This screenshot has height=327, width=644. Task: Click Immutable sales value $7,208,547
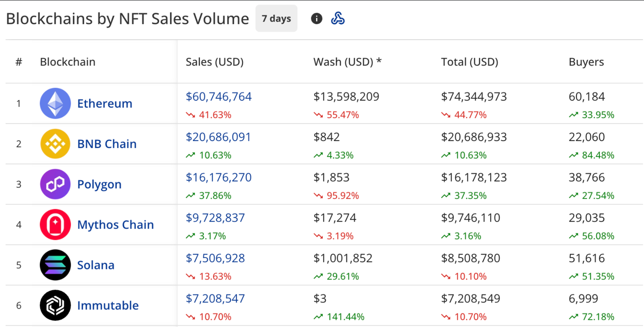215,299
